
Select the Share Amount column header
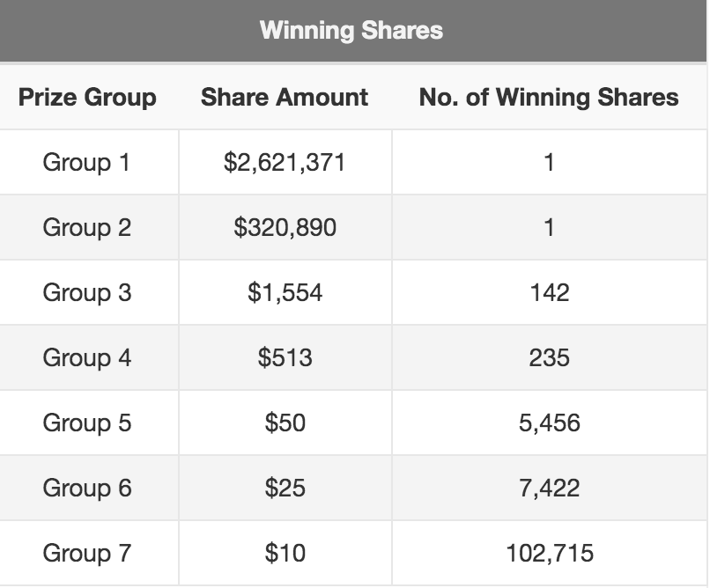click(285, 97)
